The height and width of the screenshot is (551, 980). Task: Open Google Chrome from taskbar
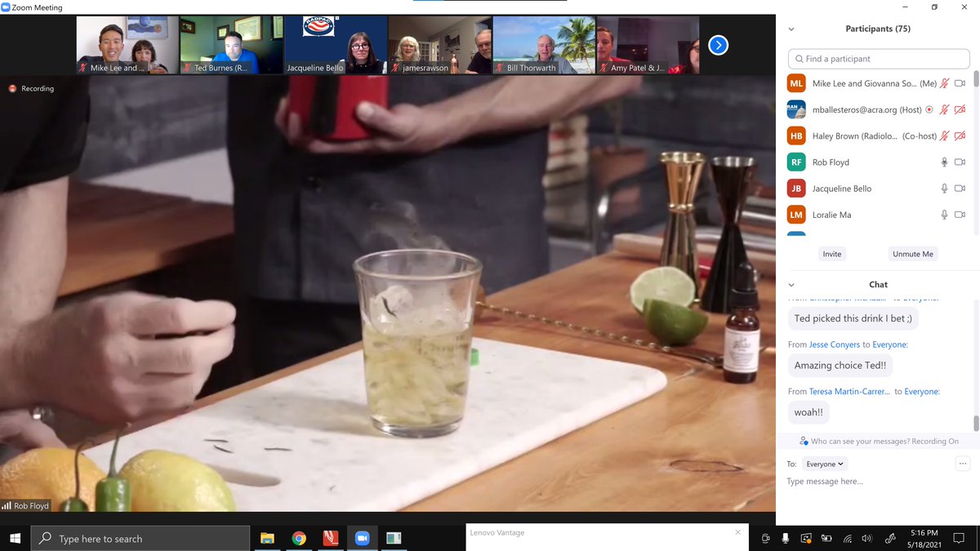coord(299,538)
